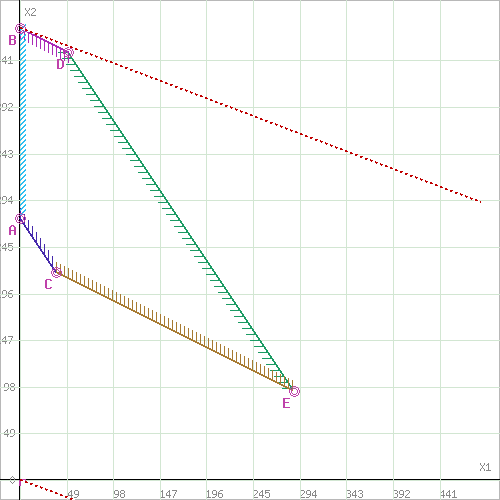Click the 343 tick label on the X1 axis
This screenshot has width=500, height=500.
(355, 494)
